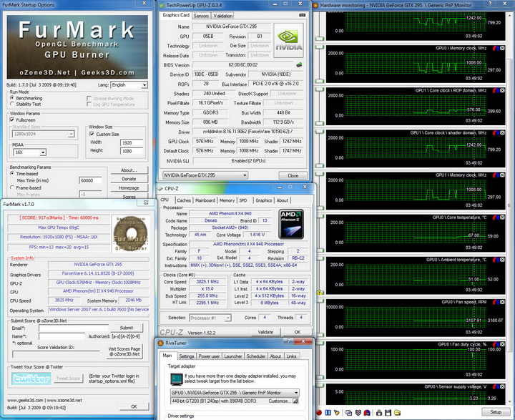
Task: Click the magnet icon in the bottom monitoring toolbar
Action: coord(367,412)
